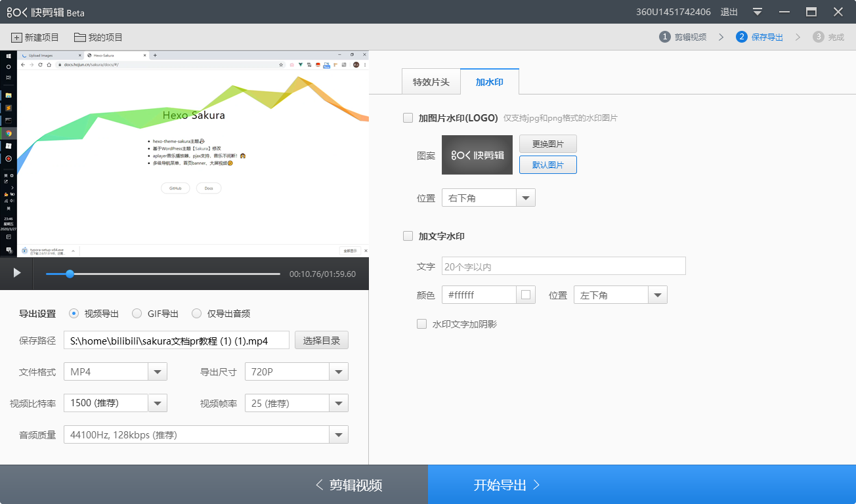Enable the image watermark (LOGO) checkbox
The height and width of the screenshot is (504, 856).
[x=408, y=118]
